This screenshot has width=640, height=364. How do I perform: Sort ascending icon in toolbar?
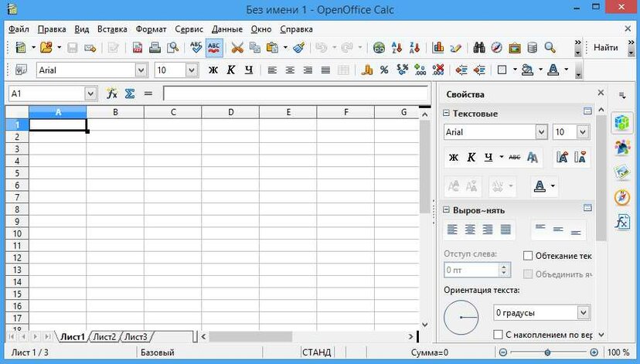(397, 48)
